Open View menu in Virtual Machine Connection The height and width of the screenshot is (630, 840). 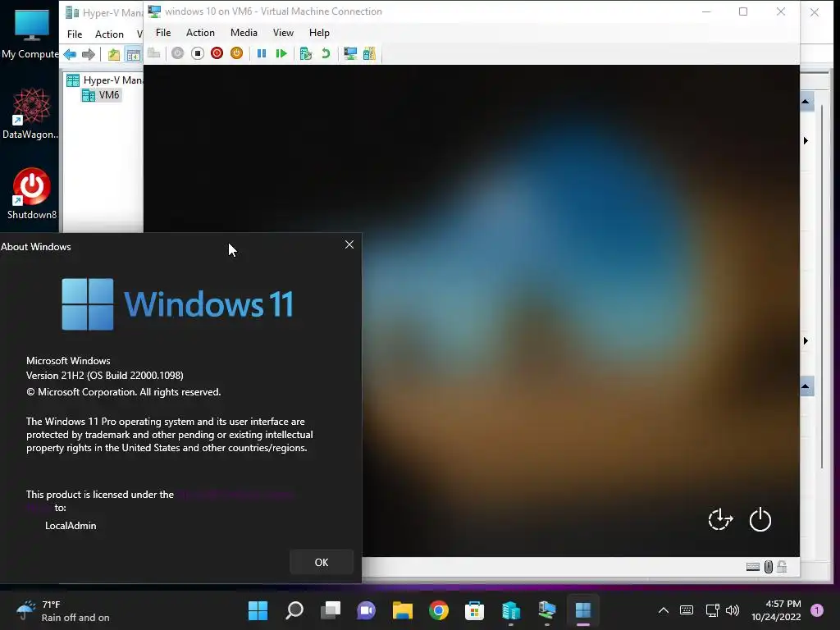(283, 33)
